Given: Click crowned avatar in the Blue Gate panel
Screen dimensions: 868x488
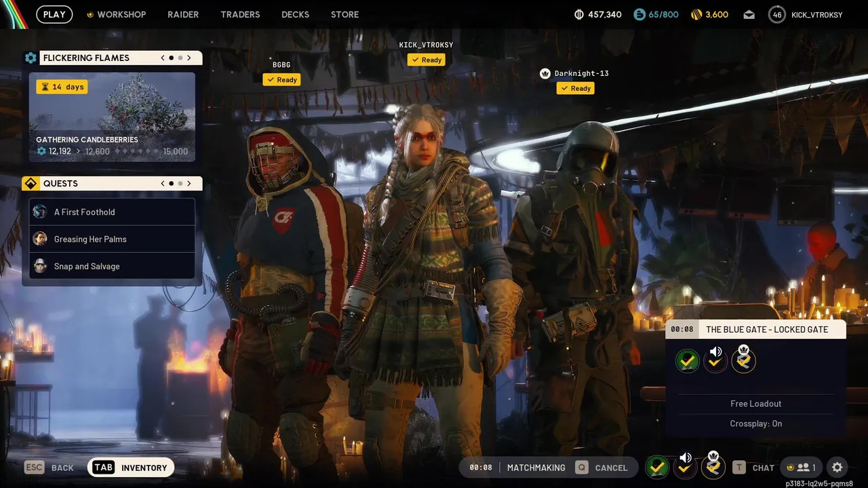Looking at the screenshot, I should (x=743, y=359).
